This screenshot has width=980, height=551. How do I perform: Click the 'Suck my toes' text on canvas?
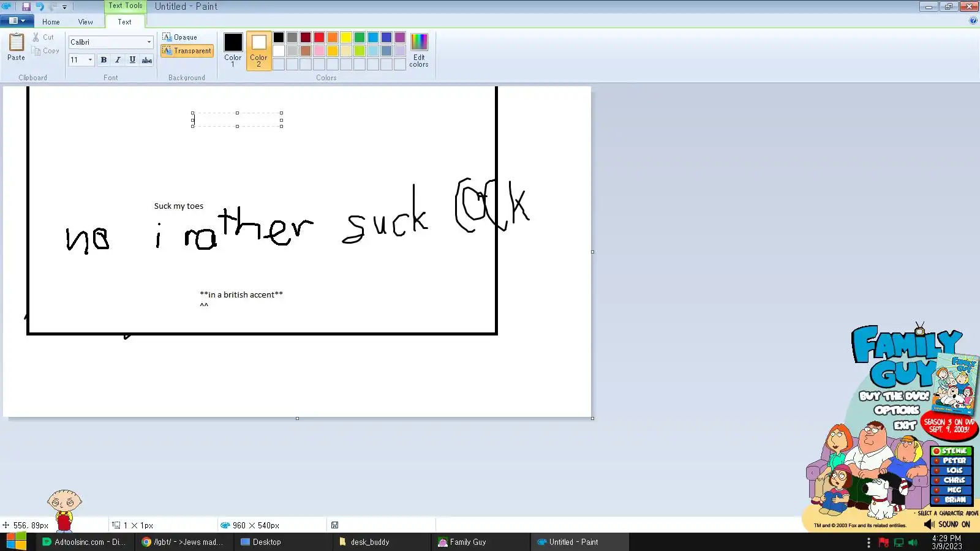tap(179, 206)
